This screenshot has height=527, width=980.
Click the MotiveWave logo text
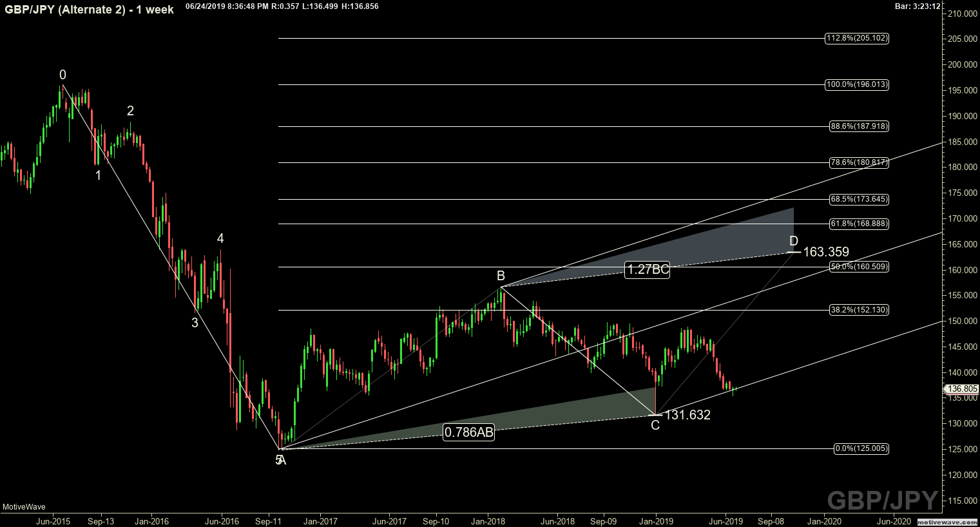(x=24, y=507)
